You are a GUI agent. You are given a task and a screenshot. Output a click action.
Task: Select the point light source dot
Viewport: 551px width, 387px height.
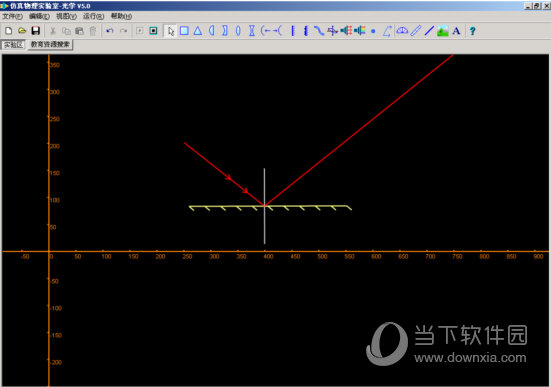373,31
